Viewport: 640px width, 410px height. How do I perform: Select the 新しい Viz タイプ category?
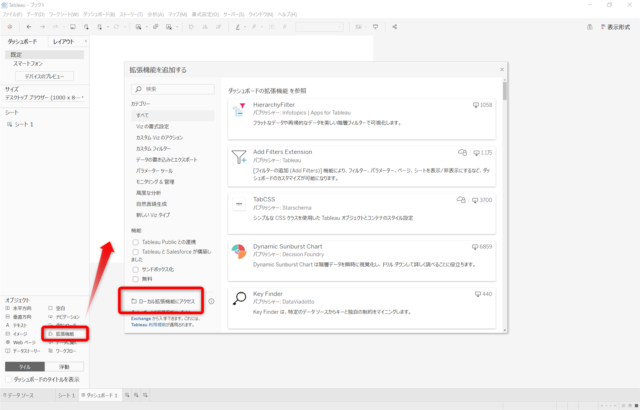tap(153, 215)
